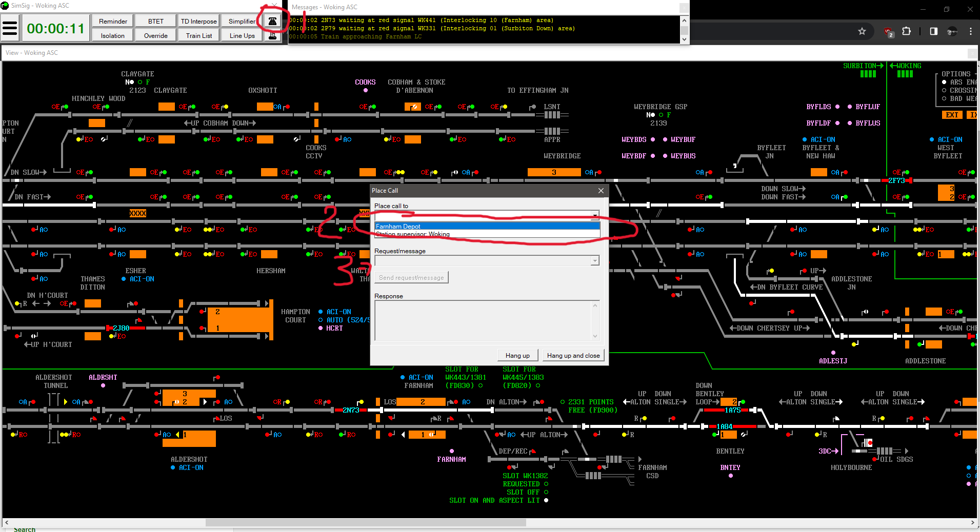
Task: Toggle the Farnham ACI-ON indicator
Action: 403,377
